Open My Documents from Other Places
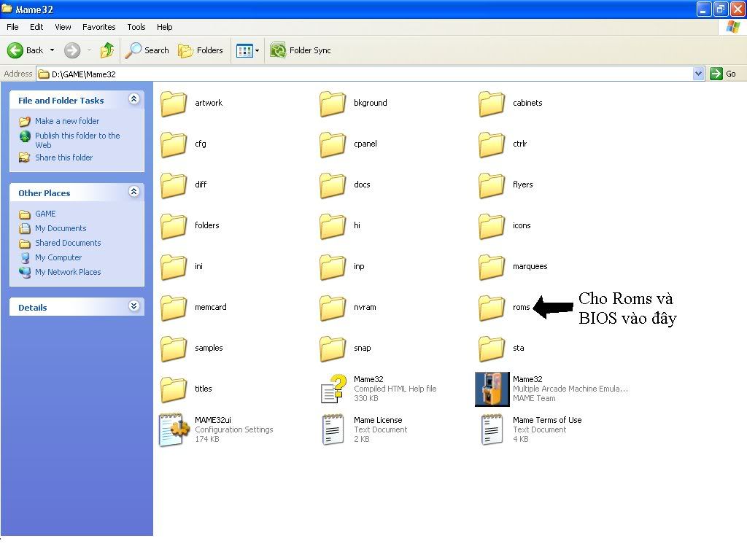This screenshot has width=747, height=560. [61, 228]
